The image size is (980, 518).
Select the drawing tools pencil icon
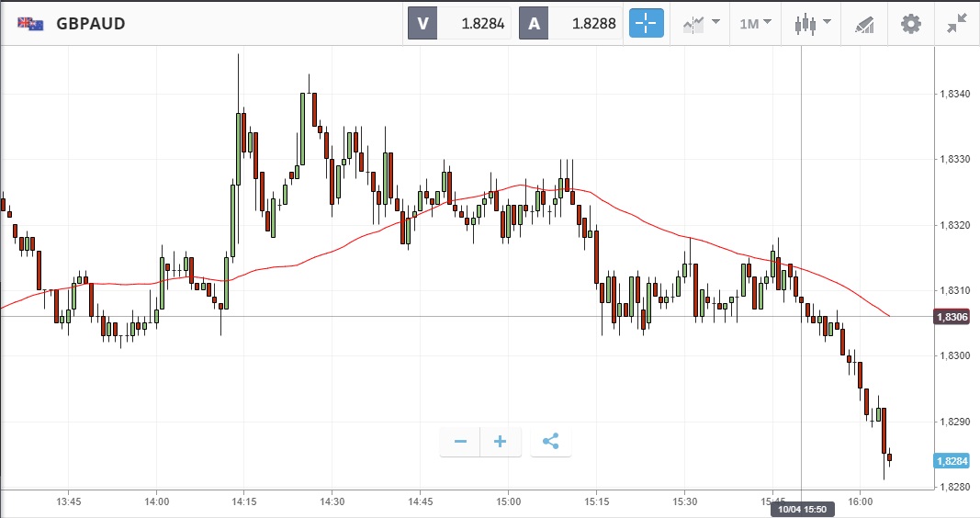(x=864, y=24)
